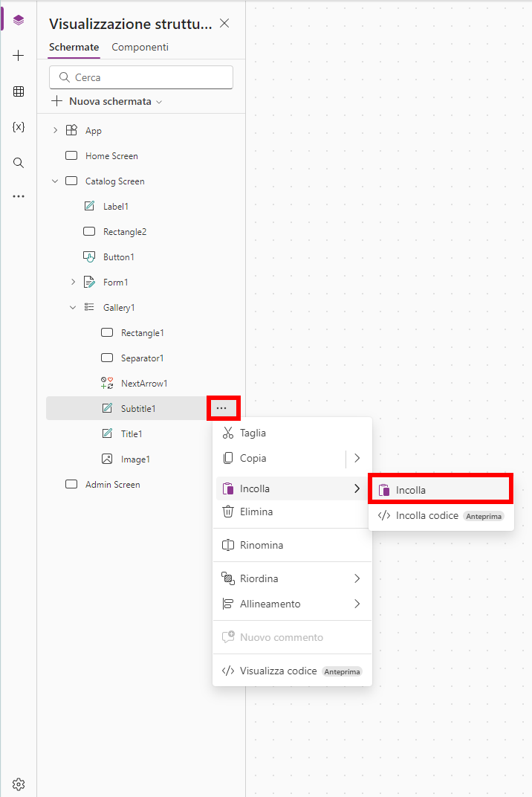532x797 pixels.
Task: Click the Admin Screen screen icon
Action: [71, 484]
